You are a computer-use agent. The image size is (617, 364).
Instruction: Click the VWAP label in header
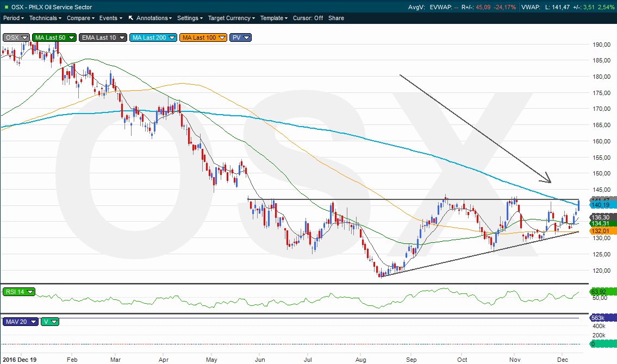pyautogui.click(x=529, y=7)
